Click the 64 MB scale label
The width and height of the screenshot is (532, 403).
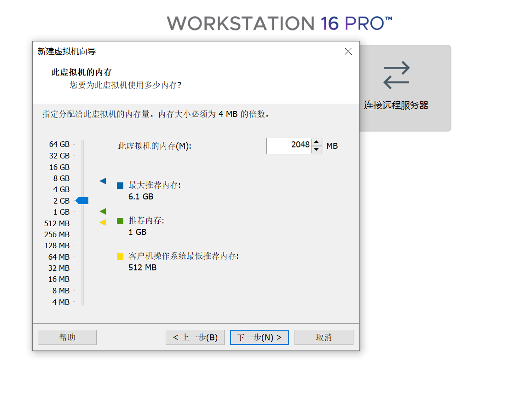(x=59, y=257)
